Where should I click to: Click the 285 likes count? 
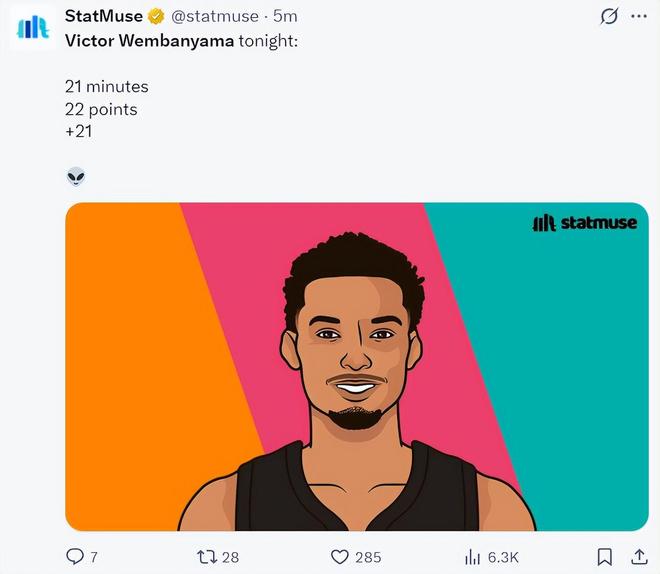click(x=368, y=557)
